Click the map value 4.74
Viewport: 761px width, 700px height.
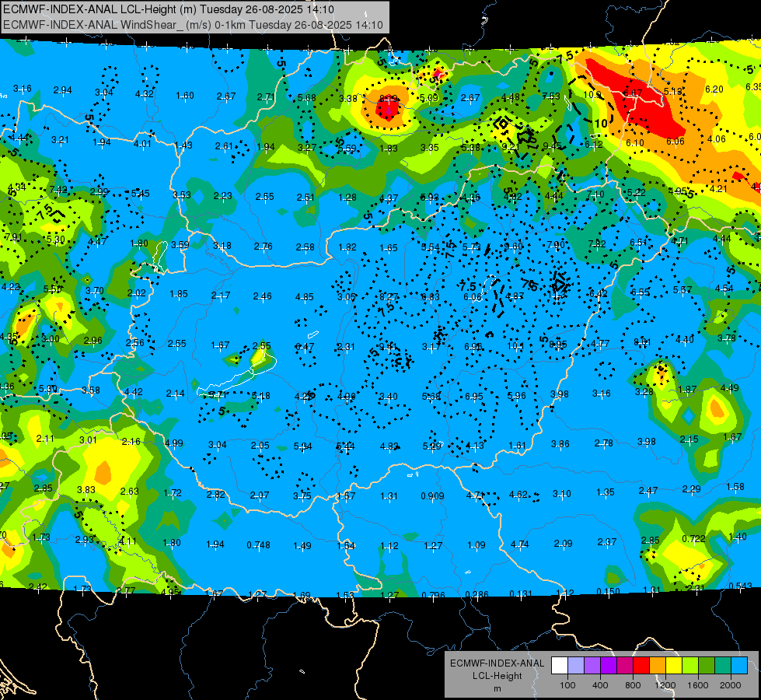(519, 544)
